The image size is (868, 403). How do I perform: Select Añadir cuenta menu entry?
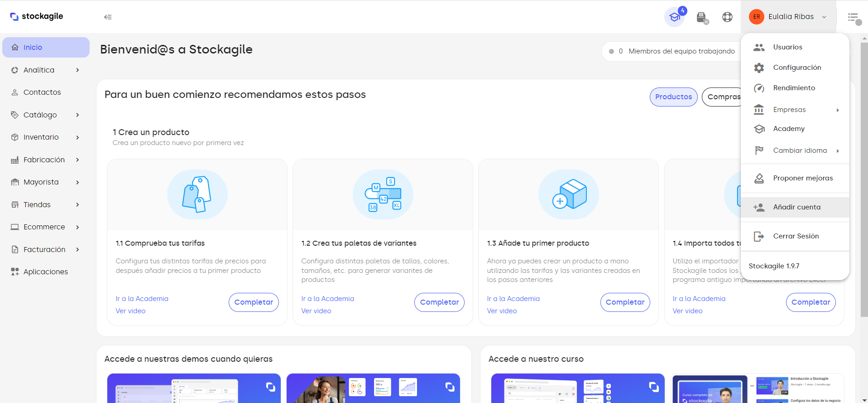pyautogui.click(x=795, y=207)
